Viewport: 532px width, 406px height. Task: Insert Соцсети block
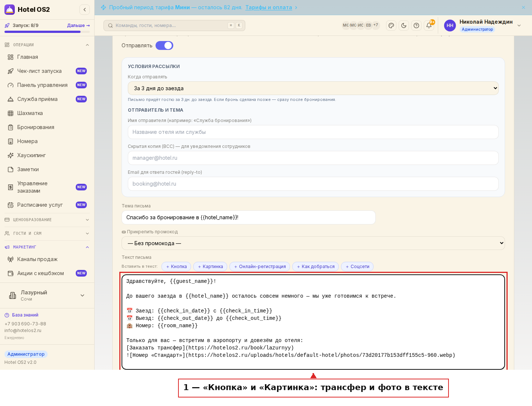(x=357, y=267)
